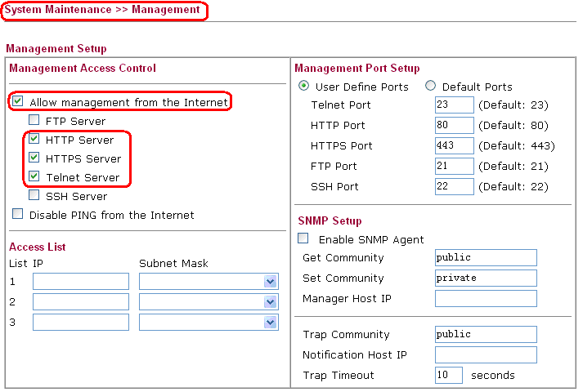Enable SNMP Agent checkbox
Viewport: 583px width, 392px height.
pyautogui.click(x=303, y=239)
